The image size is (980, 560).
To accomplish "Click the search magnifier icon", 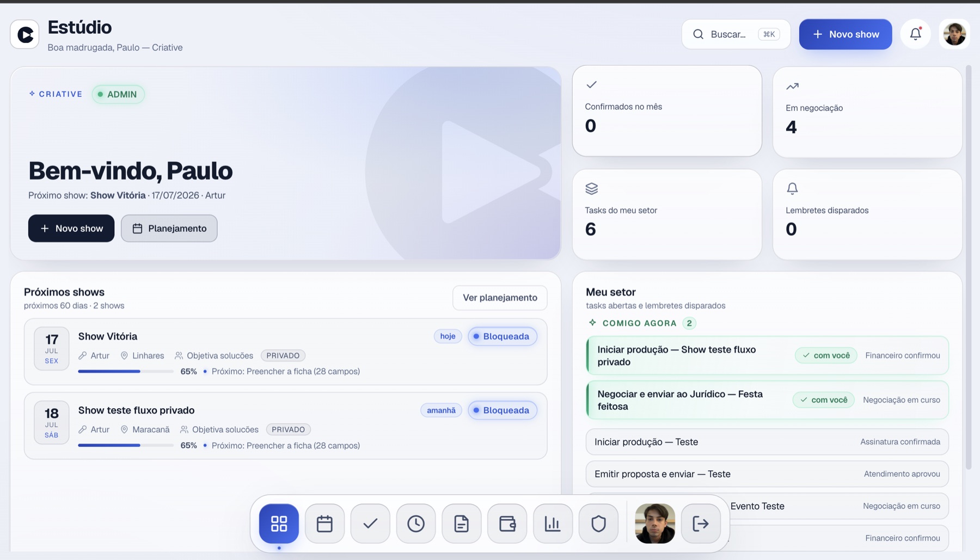I will click(x=698, y=34).
